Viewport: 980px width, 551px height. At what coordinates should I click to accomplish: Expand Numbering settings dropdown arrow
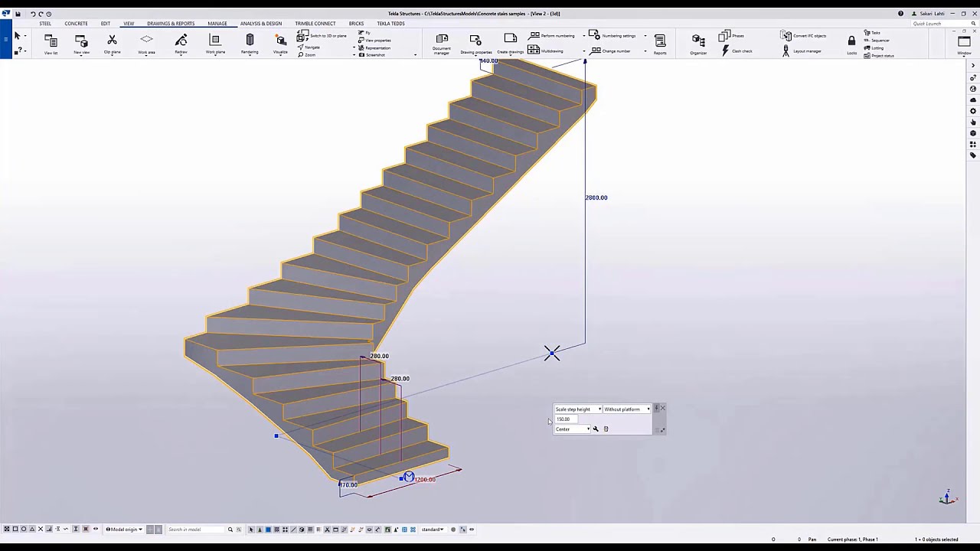coord(645,36)
